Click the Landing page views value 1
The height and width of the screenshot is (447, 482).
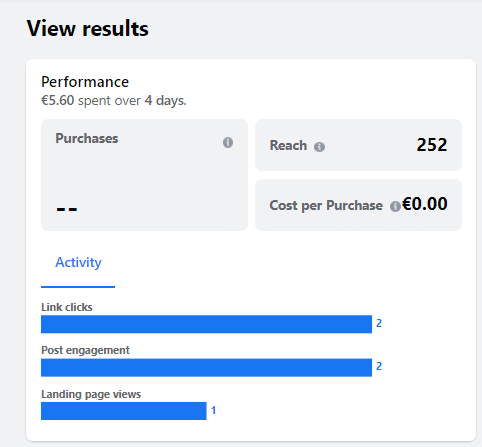pyautogui.click(x=214, y=410)
